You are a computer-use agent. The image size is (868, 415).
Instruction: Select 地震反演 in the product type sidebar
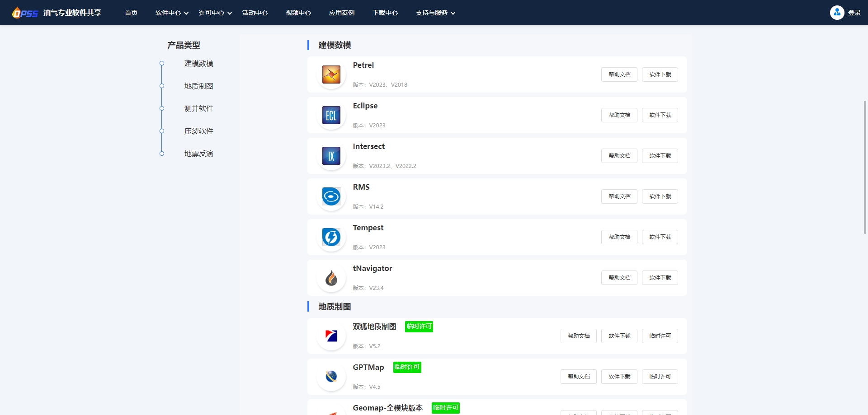198,154
